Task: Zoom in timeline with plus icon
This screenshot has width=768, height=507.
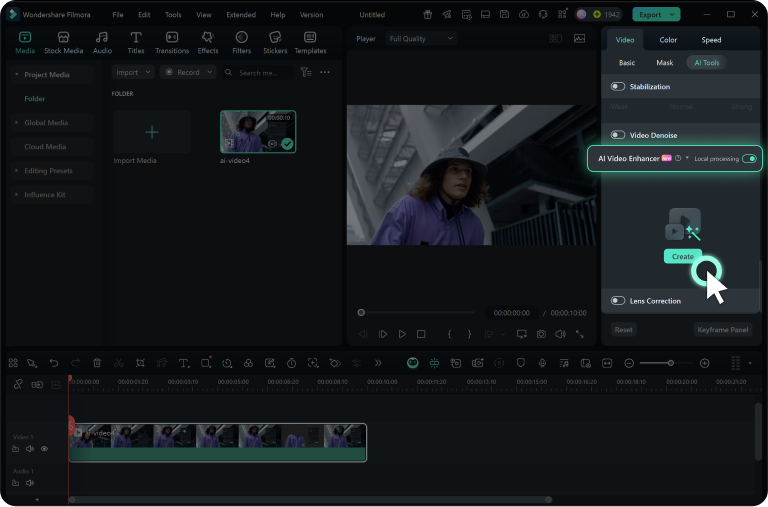Action: coord(704,363)
